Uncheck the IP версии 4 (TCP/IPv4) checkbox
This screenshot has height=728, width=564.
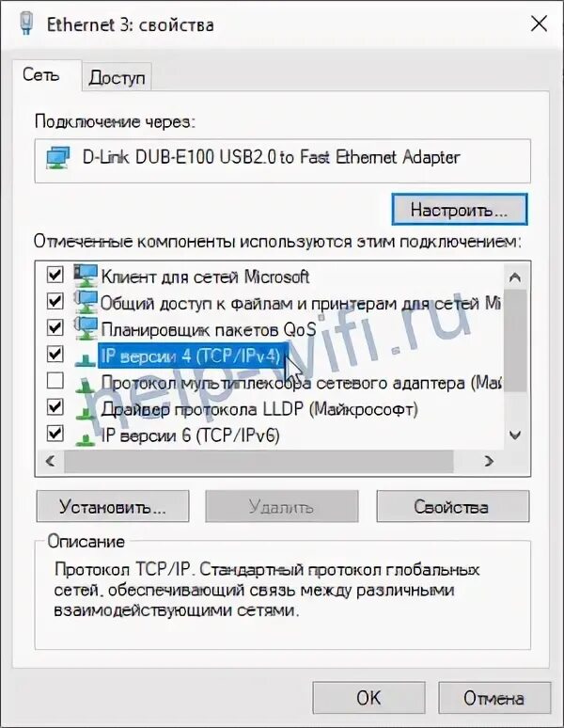55,355
